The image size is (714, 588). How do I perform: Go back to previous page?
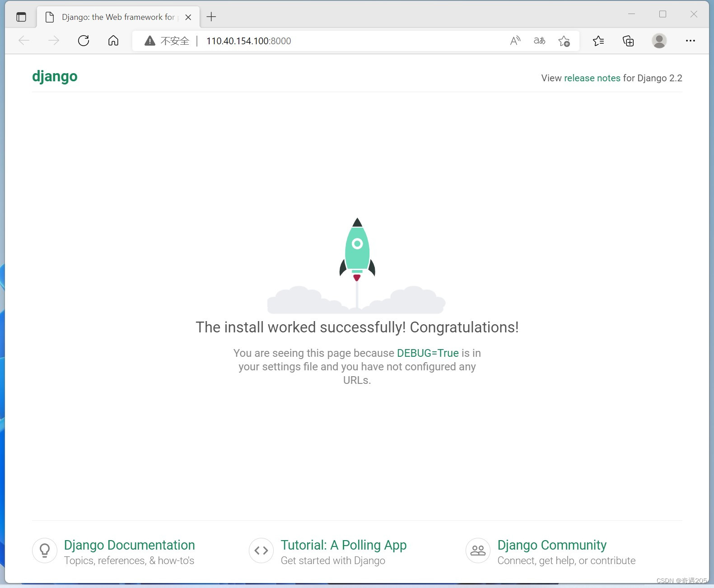pos(24,41)
